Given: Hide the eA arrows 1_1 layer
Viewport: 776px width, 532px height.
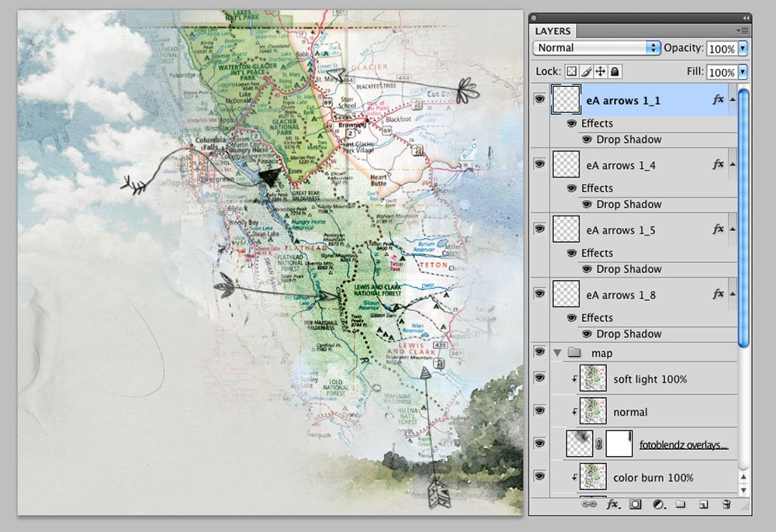Looking at the screenshot, I should 539,99.
